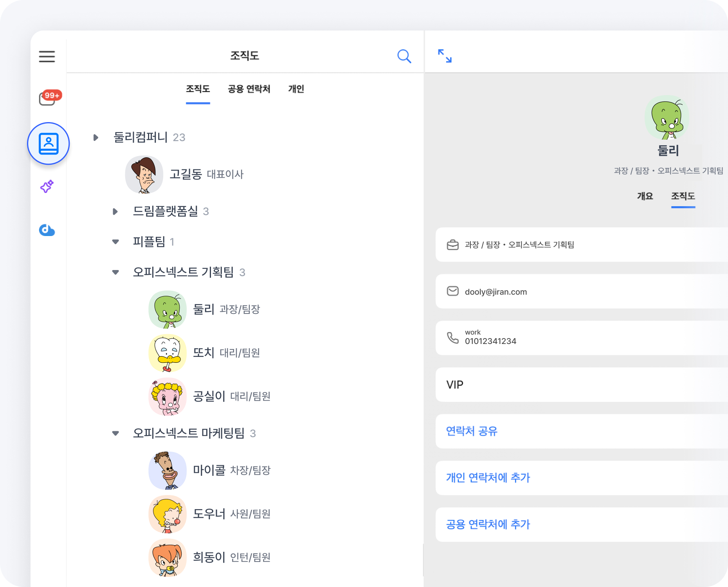The image size is (728, 587).
Task: Click the 피플팀 1 label
Action: coord(153,242)
